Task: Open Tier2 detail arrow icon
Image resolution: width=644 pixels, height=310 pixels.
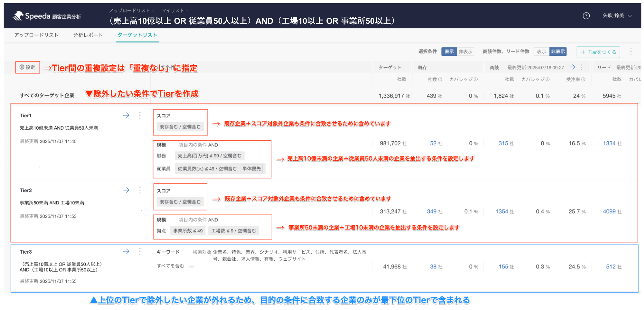Action: point(126,190)
